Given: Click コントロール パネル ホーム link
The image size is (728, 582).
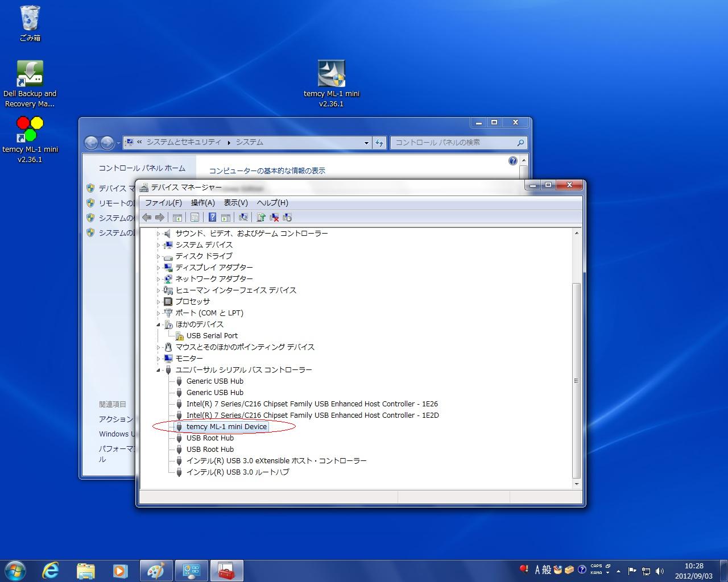Looking at the screenshot, I should [x=142, y=168].
